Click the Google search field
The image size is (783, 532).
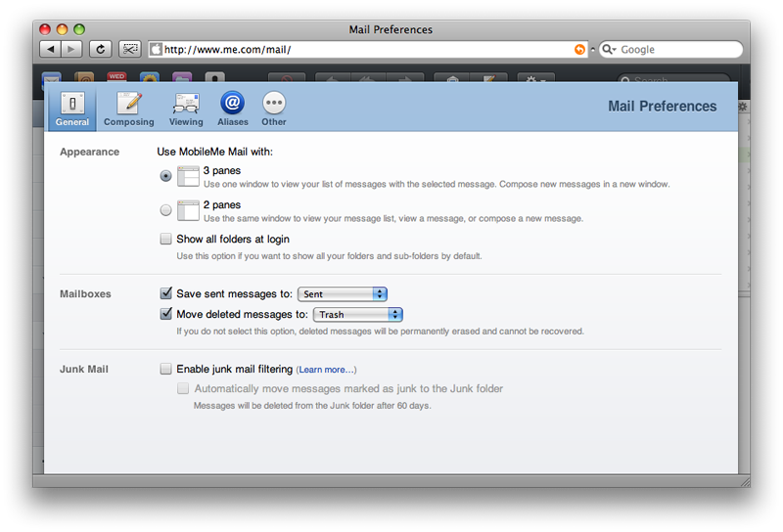click(x=671, y=50)
